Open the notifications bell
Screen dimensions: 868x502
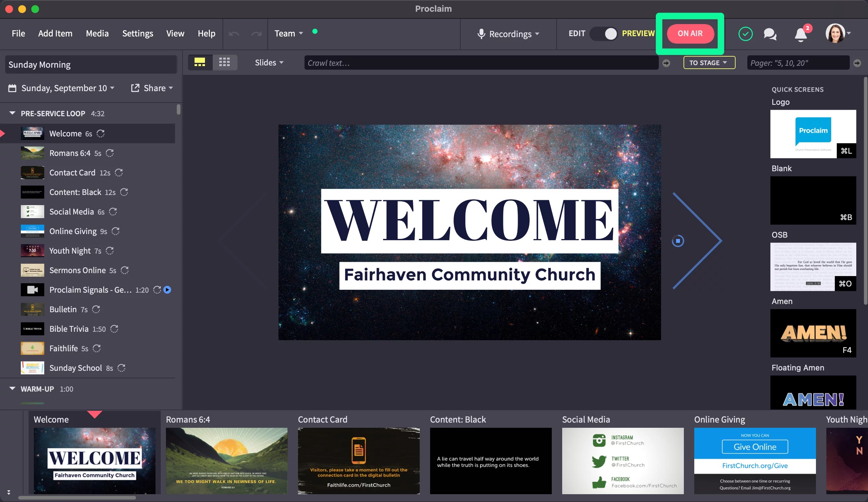[x=800, y=34]
